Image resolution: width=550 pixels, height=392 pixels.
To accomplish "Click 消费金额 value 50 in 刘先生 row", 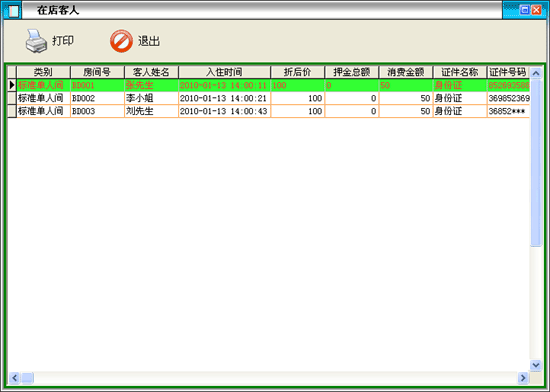I will 406,111.
